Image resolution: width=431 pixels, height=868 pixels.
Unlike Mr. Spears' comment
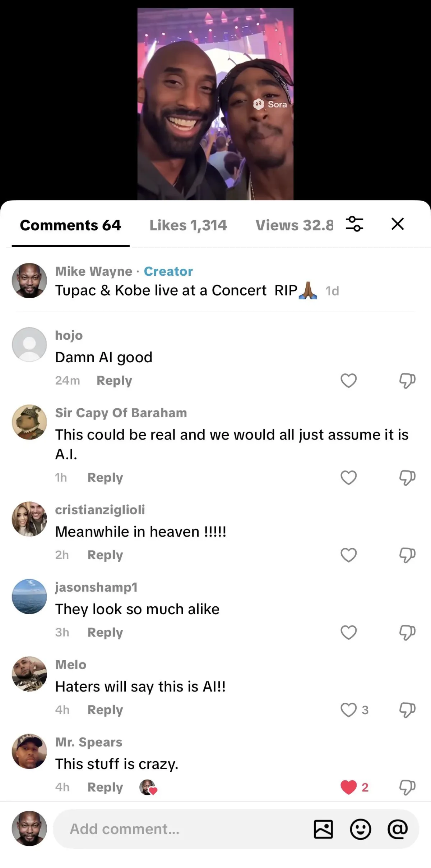coord(348,787)
